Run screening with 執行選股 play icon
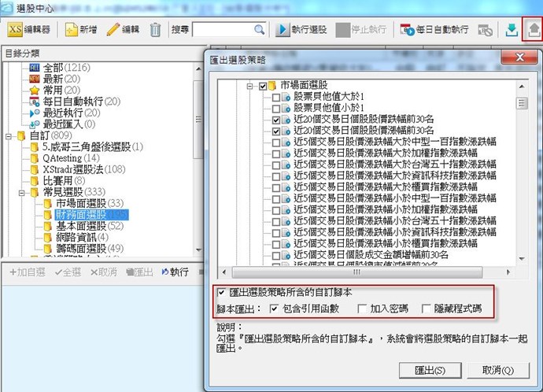This screenshot has width=543, height=392. click(x=283, y=30)
